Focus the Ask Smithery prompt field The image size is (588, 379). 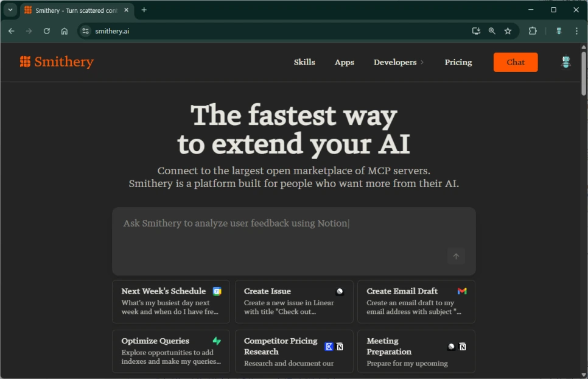click(293, 241)
